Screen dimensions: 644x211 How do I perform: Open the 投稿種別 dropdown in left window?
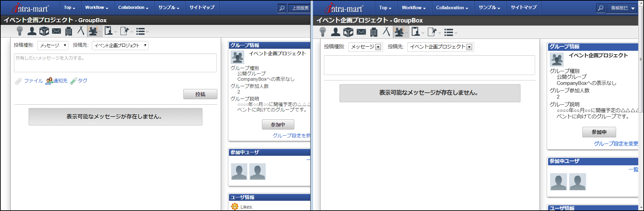53,45
